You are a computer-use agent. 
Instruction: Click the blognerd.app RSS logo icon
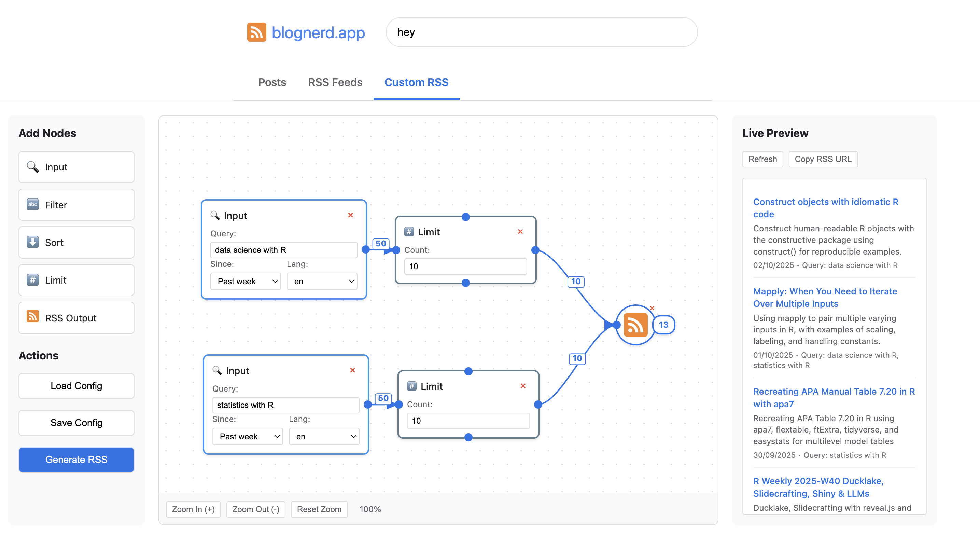click(256, 32)
